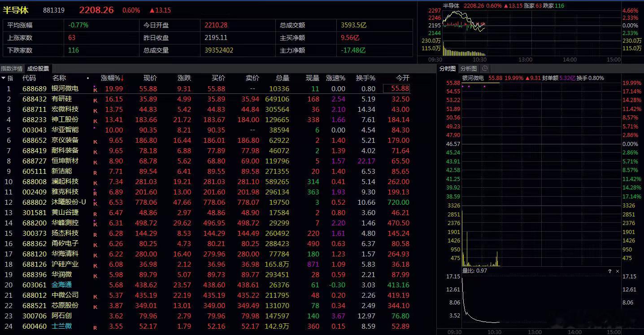Click the 总成交额 value 3593.5亿
The width and height of the screenshot is (644, 335).
(354, 25)
